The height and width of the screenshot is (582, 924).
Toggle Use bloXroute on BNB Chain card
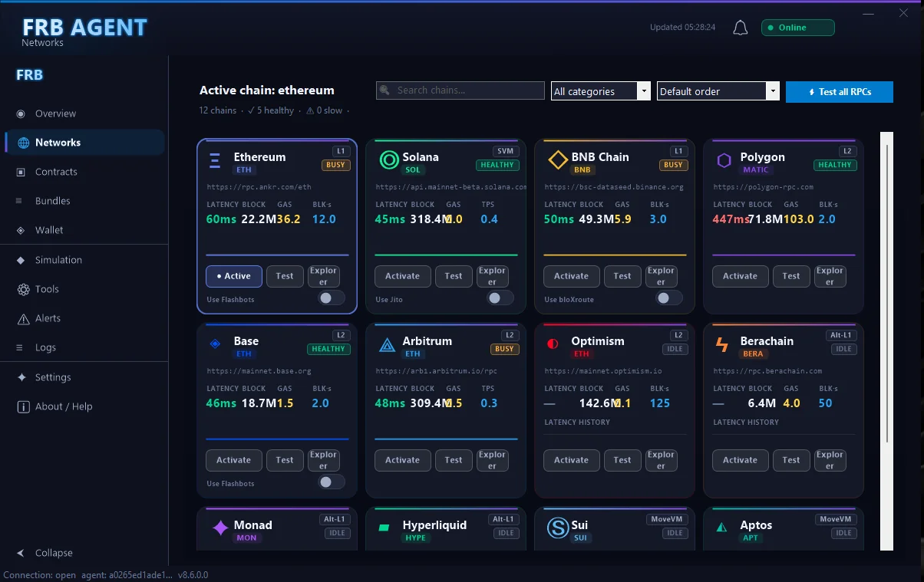pos(669,298)
